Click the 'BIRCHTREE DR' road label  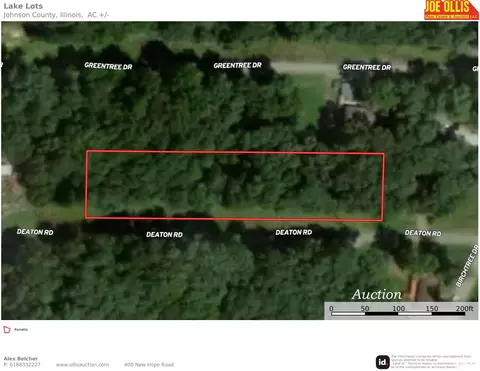pos(467,266)
